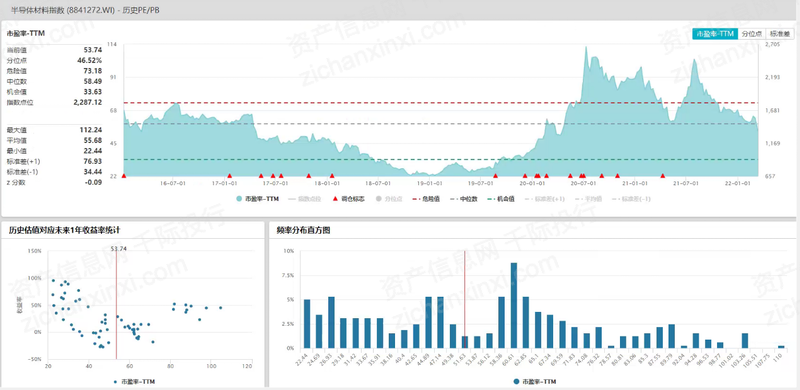Toggle 市盈率-TTM series in main chart legend

click(258, 199)
